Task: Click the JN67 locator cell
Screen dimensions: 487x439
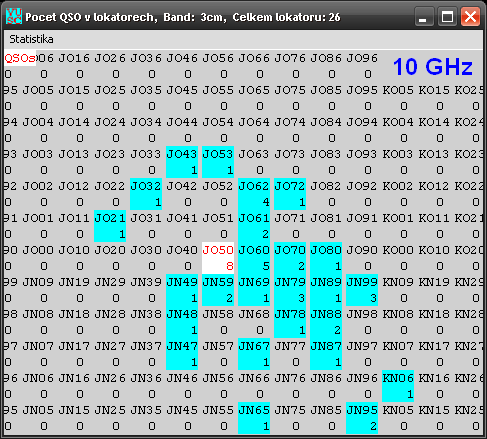Action: (x=254, y=354)
